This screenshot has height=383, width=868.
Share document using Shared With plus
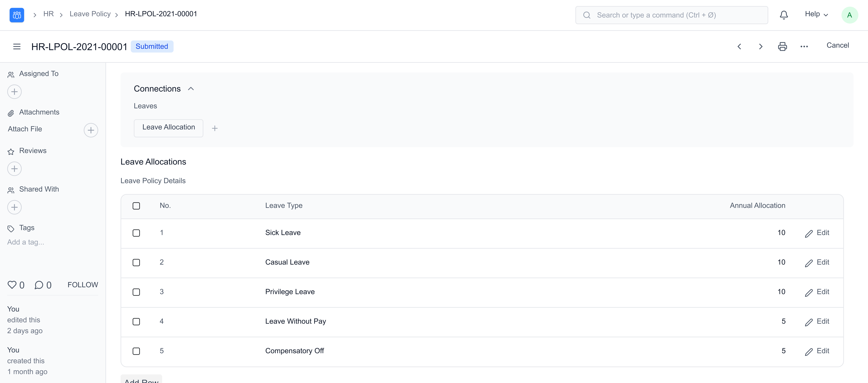(14, 207)
